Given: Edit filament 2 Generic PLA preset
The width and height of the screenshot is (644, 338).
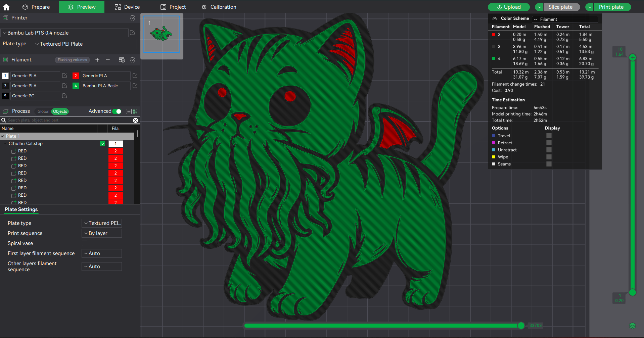Looking at the screenshot, I should point(135,76).
